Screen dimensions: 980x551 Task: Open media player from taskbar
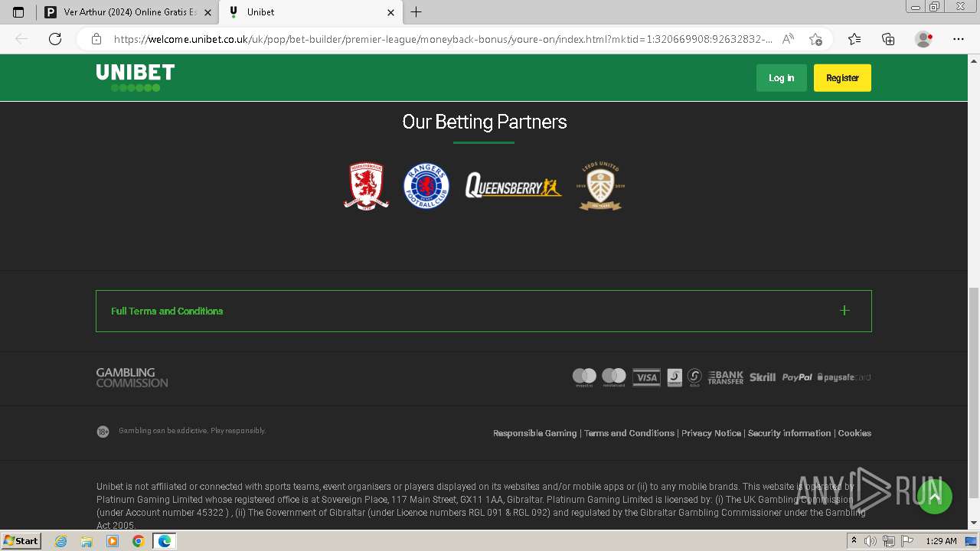pyautogui.click(x=113, y=541)
